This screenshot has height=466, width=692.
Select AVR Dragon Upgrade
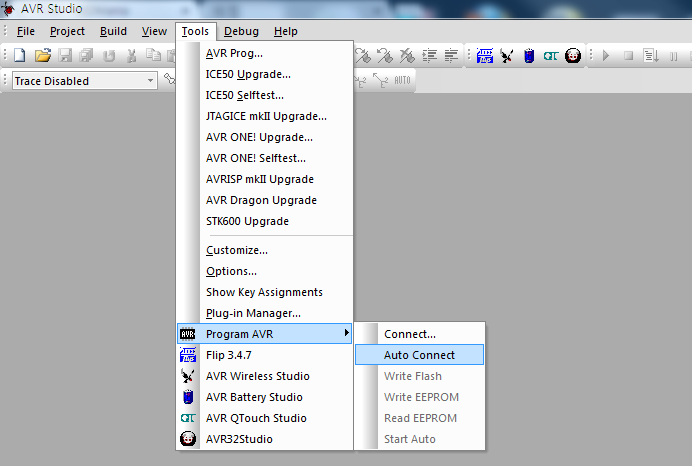[x=264, y=200]
